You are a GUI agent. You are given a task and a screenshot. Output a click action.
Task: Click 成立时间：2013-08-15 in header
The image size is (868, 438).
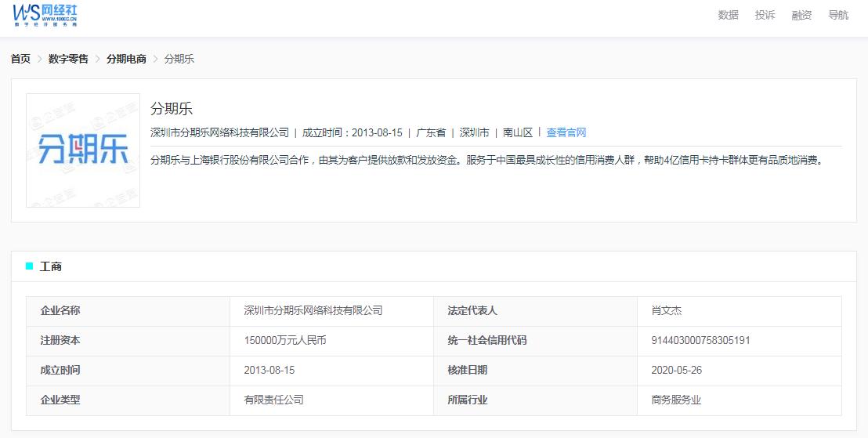[x=352, y=133]
